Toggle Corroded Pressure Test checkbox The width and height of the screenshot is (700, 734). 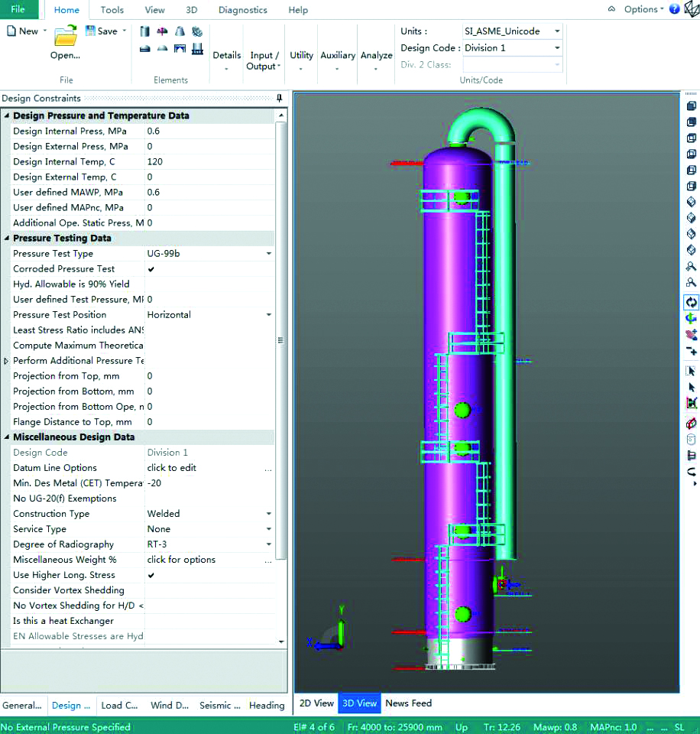151,269
